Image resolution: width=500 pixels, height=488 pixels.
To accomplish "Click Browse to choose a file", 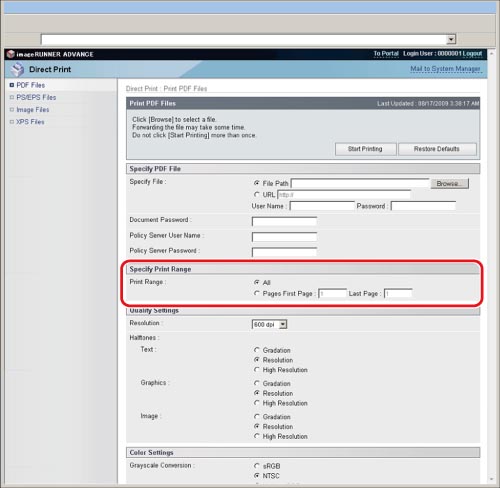I will coord(449,184).
